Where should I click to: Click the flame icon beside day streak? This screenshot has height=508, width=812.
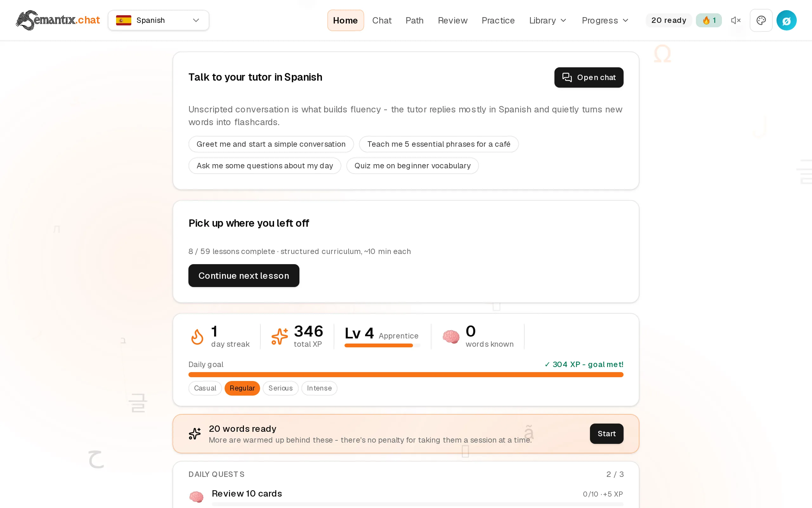pyautogui.click(x=197, y=337)
